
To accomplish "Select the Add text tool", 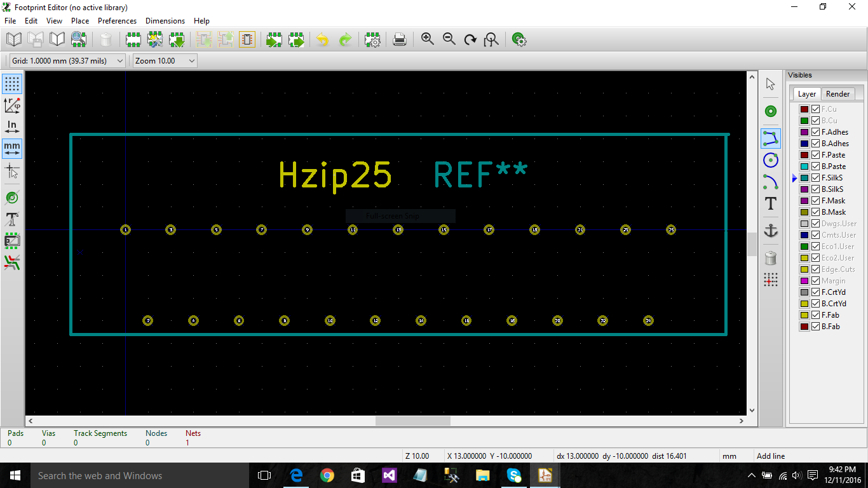I will point(771,203).
